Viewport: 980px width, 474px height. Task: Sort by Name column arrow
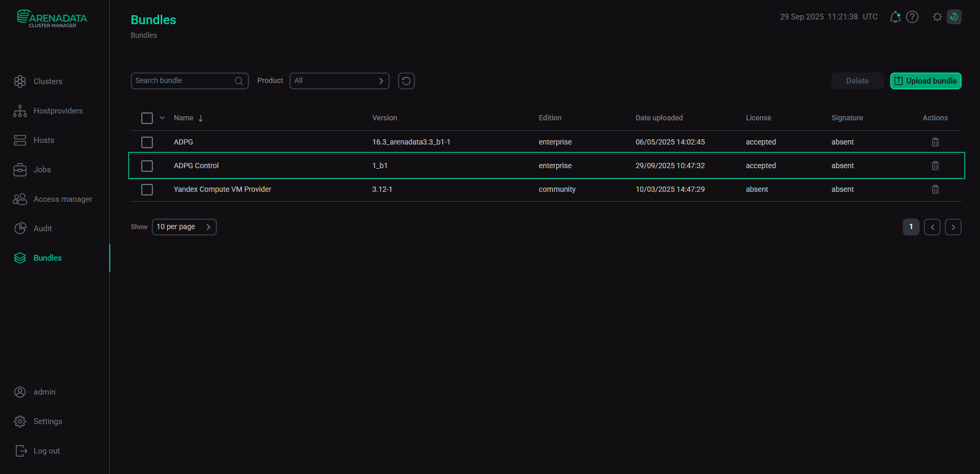(x=201, y=118)
